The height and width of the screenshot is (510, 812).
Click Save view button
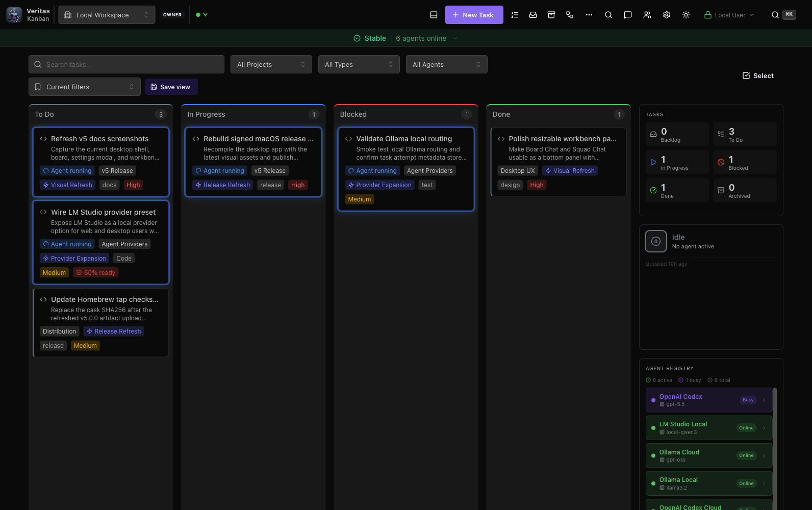click(x=171, y=87)
